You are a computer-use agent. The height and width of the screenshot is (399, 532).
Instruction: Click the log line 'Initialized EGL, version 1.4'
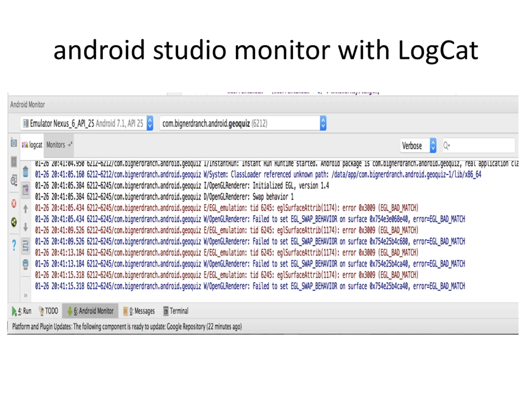(182, 185)
